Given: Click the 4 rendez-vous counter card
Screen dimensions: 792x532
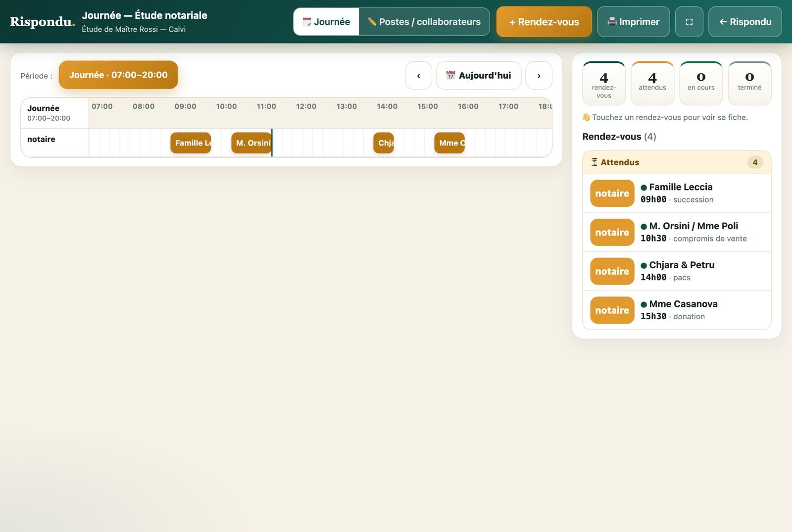Looking at the screenshot, I should pyautogui.click(x=604, y=83).
